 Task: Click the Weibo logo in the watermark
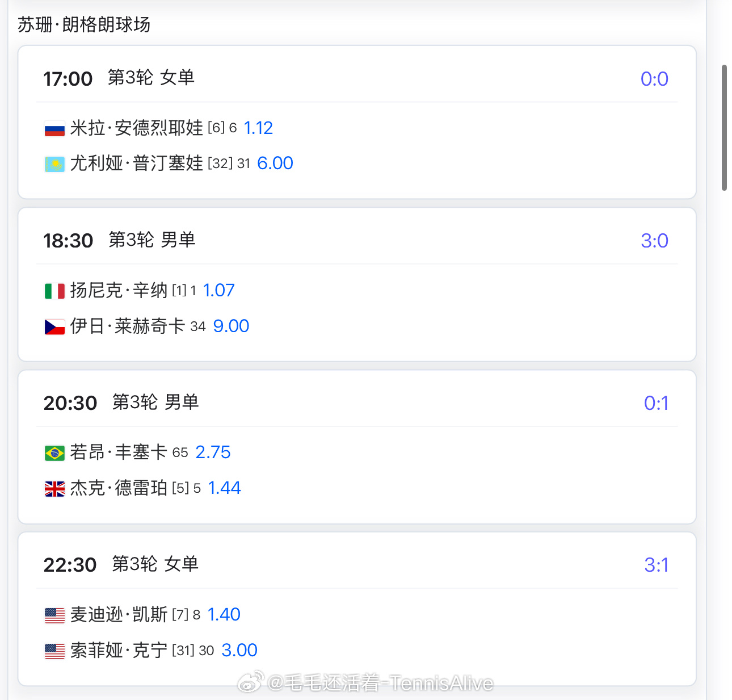250,682
